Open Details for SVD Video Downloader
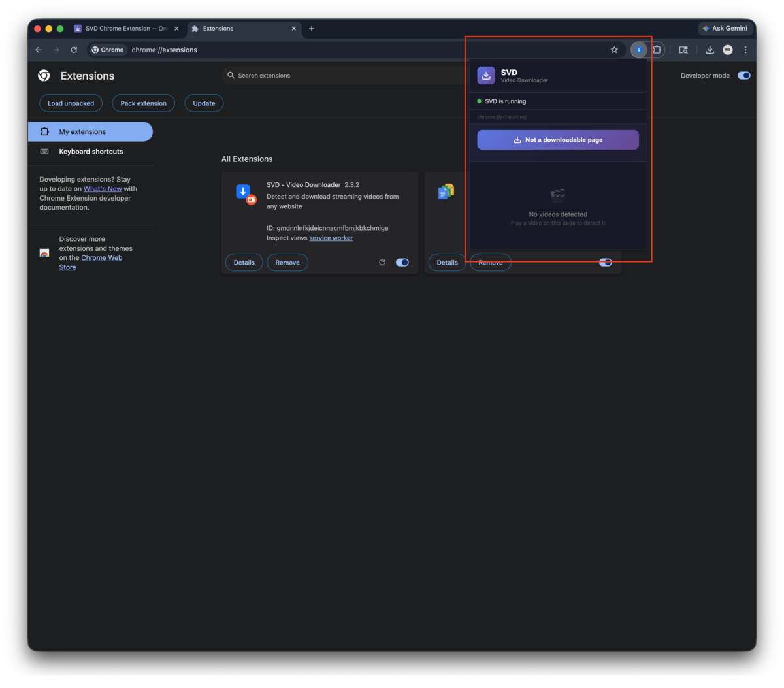Image resolution: width=784 pixels, height=688 pixels. tap(244, 263)
